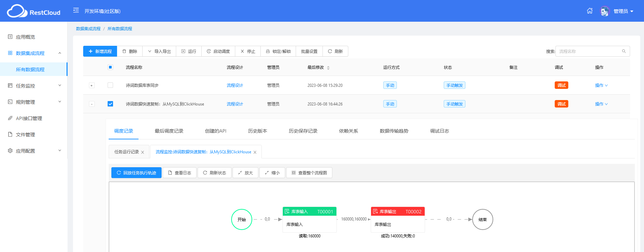Collapse the MySQL到ClickHouse row details

point(92,104)
